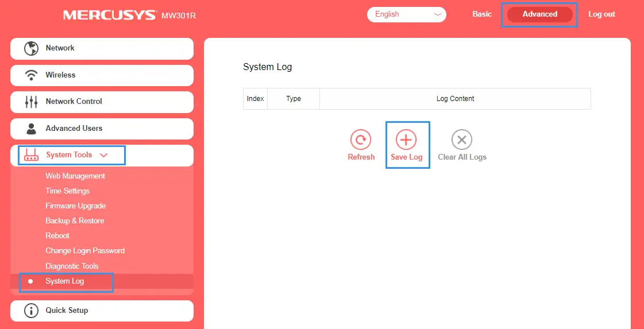Image resolution: width=644 pixels, height=329 pixels.
Task: Collapse System Tools via its chevron
Action: pyautogui.click(x=103, y=155)
